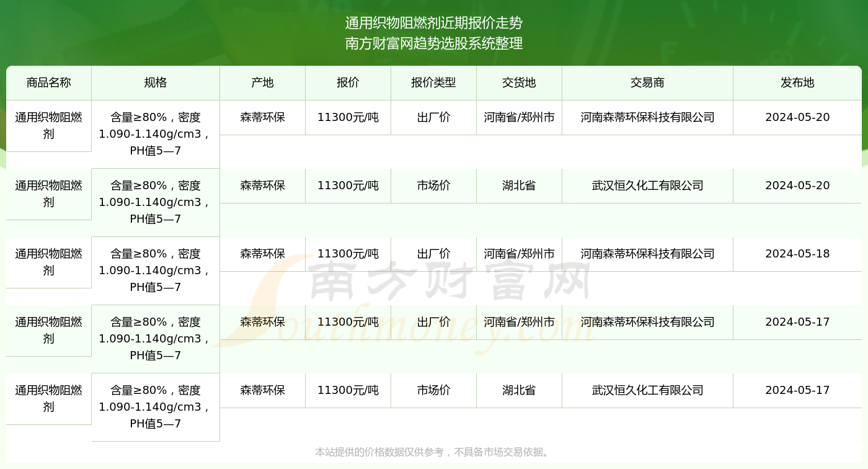
Task: Click 森蒂环保 origin in the 2024-05-18 row
Action: [x=263, y=254]
